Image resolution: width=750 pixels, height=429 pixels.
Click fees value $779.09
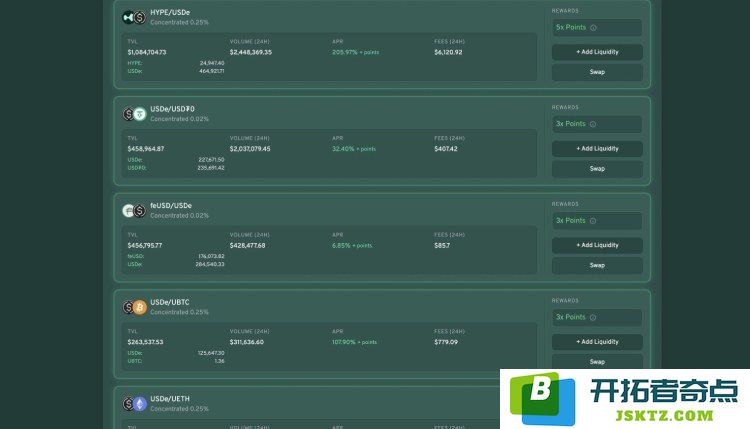tap(446, 342)
